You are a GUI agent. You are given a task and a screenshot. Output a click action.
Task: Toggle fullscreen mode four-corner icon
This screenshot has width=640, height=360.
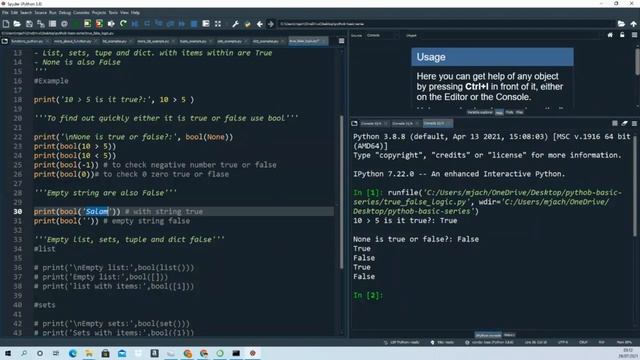(x=218, y=24)
